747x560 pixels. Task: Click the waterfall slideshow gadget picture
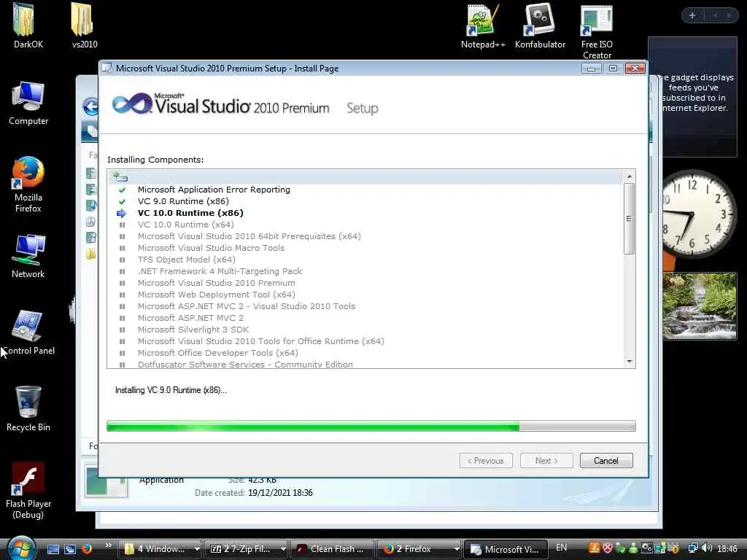700,306
